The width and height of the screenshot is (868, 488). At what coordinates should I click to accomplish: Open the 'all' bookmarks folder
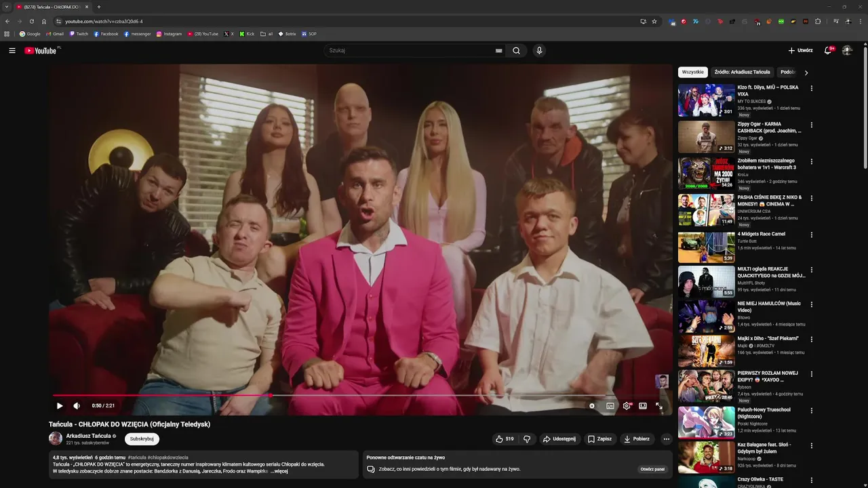[x=267, y=34]
